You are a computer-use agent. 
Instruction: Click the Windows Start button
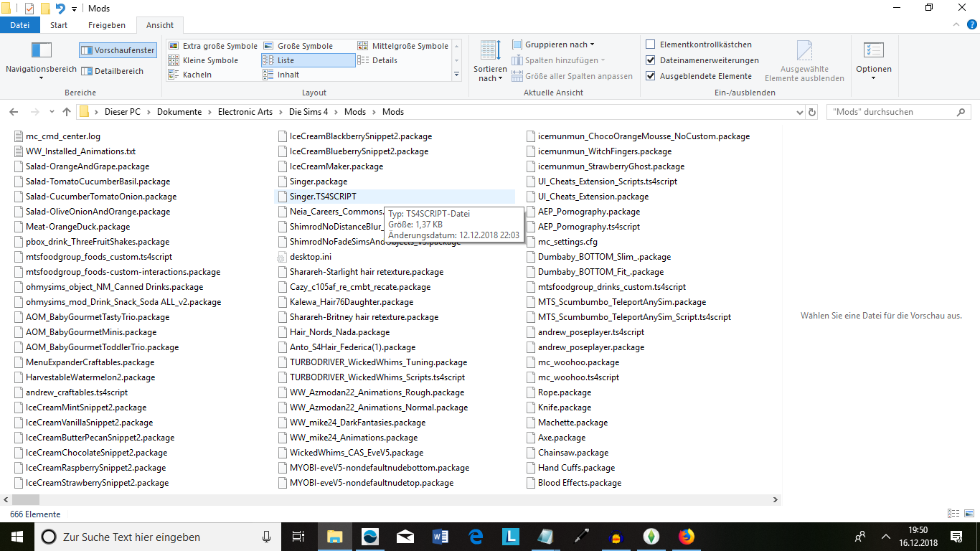pos(17,536)
